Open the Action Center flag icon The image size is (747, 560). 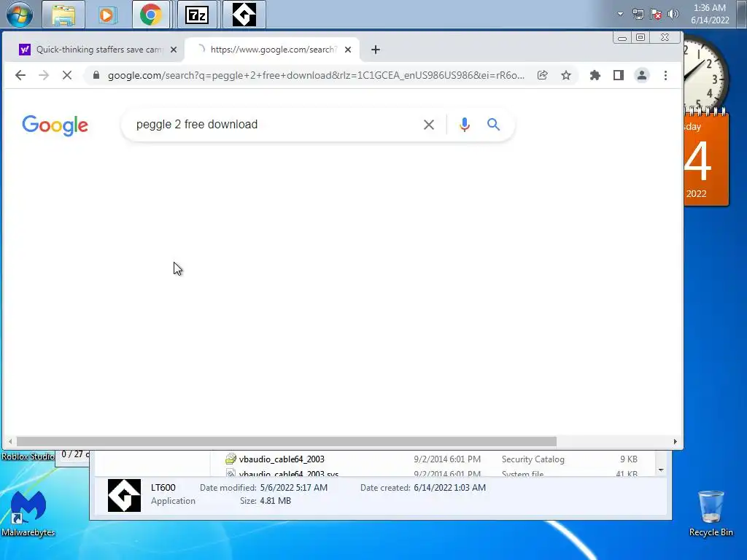[x=656, y=14]
